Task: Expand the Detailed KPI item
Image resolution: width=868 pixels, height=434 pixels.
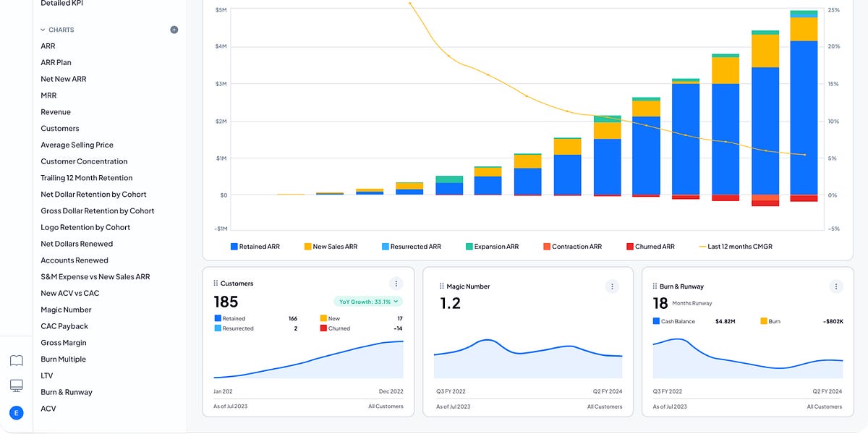Action: coord(64,3)
